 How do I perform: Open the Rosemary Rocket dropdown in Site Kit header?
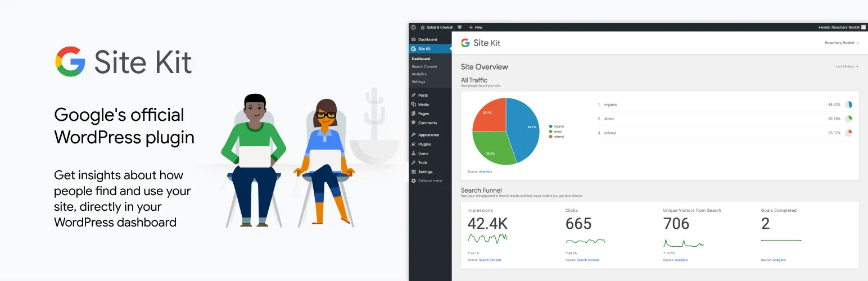842,43
